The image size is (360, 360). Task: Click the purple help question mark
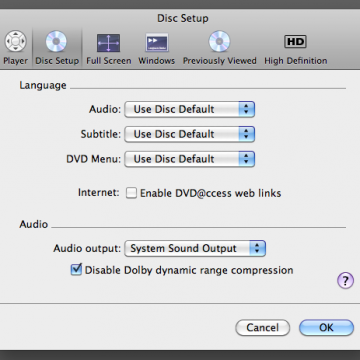pyautogui.click(x=345, y=280)
